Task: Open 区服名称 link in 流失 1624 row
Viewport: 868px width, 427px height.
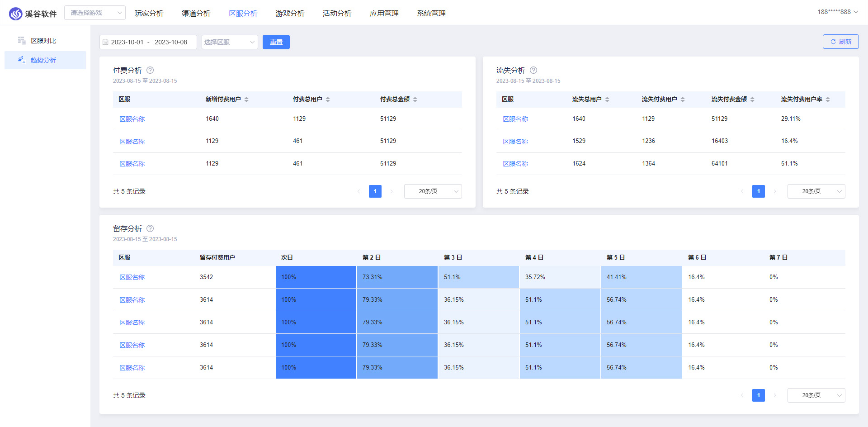Action: tap(515, 164)
